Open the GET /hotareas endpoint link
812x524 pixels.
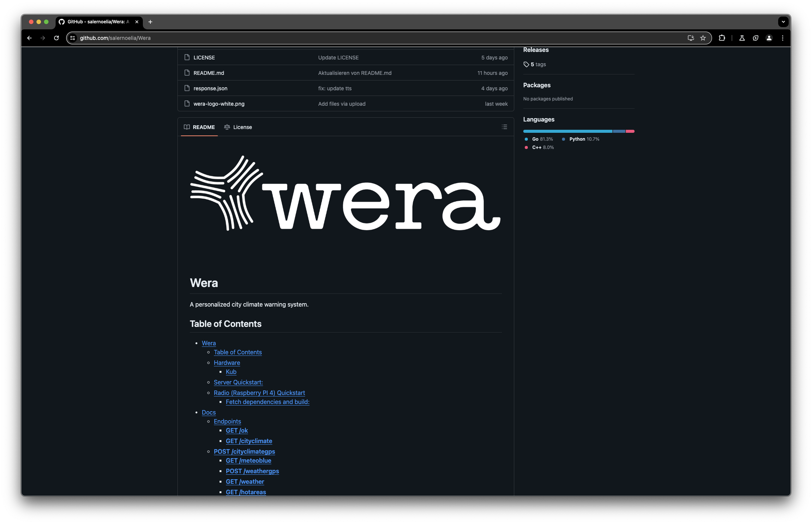pos(246,492)
